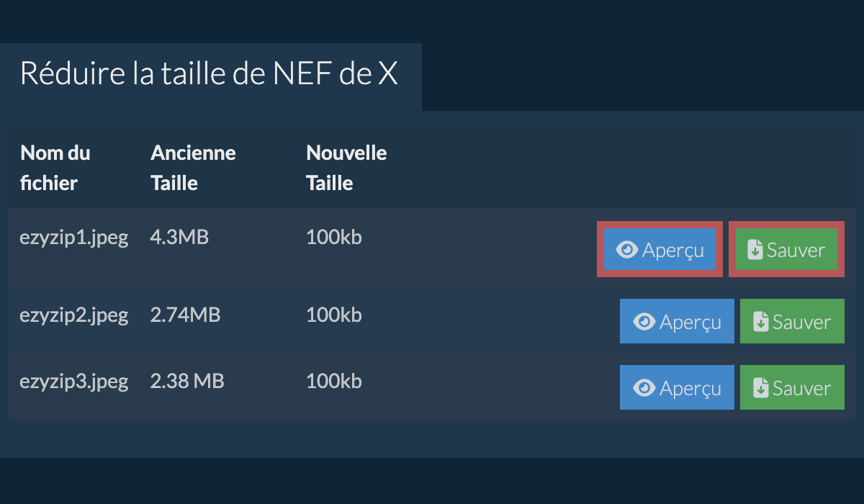Viewport: 864px width, 504px height.
Task: Click the download file icon for ezyzip3.jpeg
Action: [761, 388]
